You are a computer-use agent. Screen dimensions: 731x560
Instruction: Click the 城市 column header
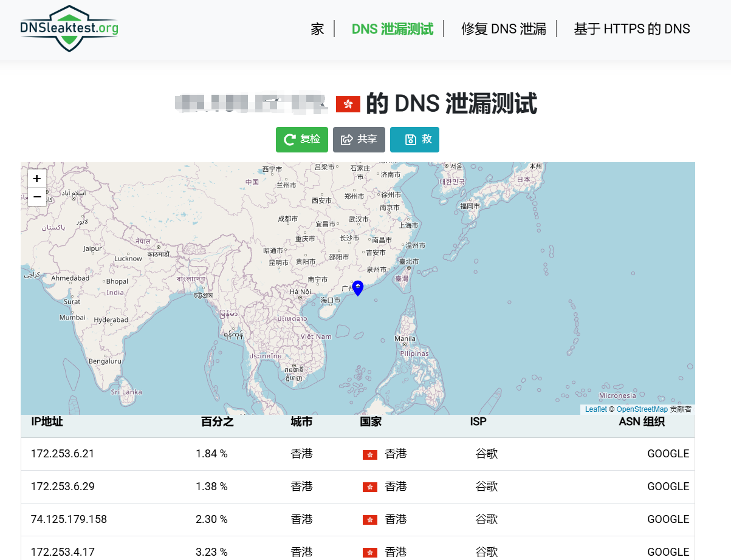[301, 422]
